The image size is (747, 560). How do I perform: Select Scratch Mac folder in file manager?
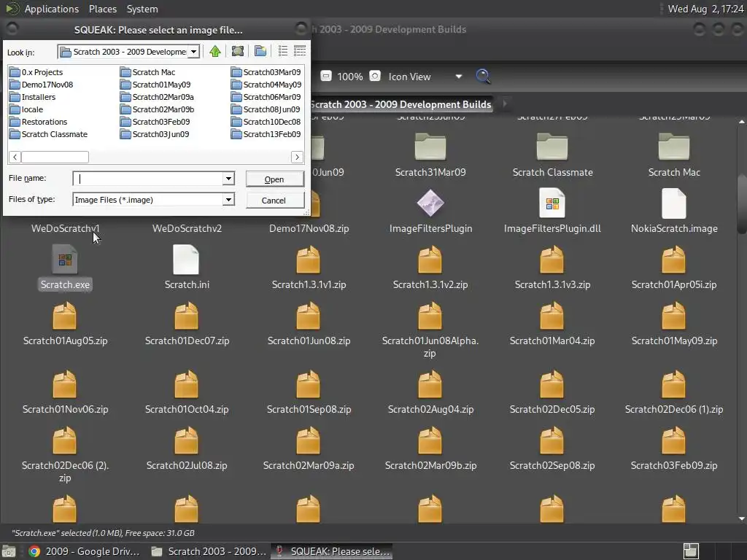point(674,155)
